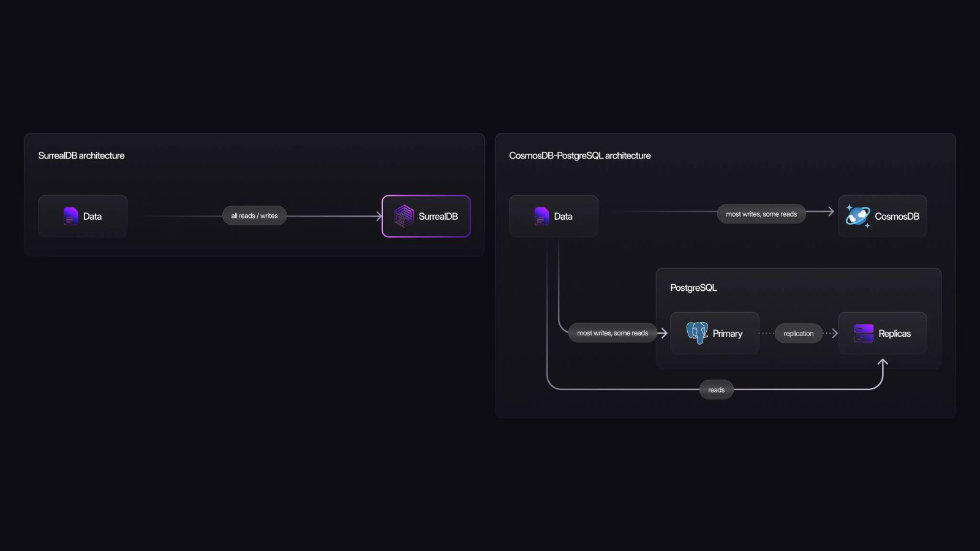Select the PostgreSQL elephant icon on Primary node

point(698,333)
